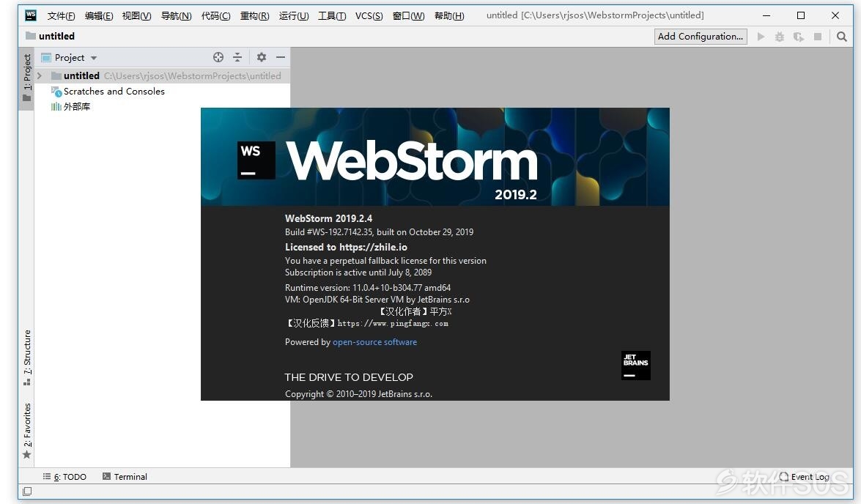This screenshot has height=504, width=861.
Task: Toggle the 2: Favorites side tab
Action: pyautogui.click(x=26, y=431)
